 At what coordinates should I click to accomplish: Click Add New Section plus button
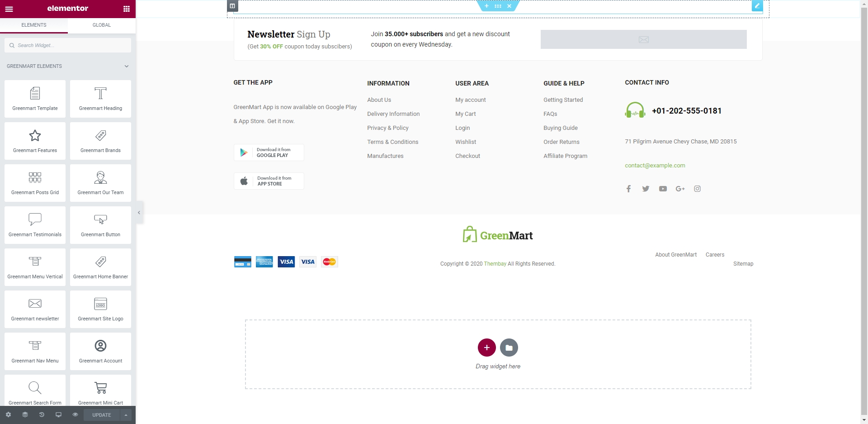coord(486,348)
